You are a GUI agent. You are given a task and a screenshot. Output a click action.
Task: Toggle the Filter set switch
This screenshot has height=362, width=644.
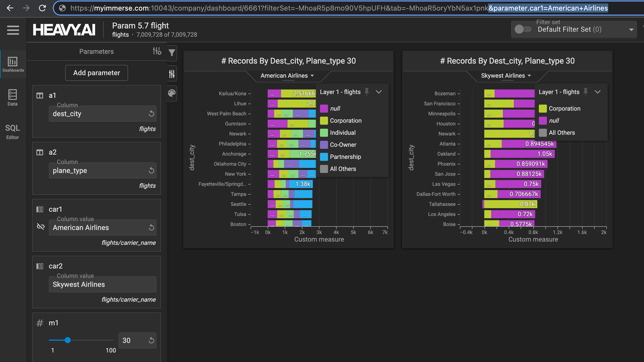[523, 29]
